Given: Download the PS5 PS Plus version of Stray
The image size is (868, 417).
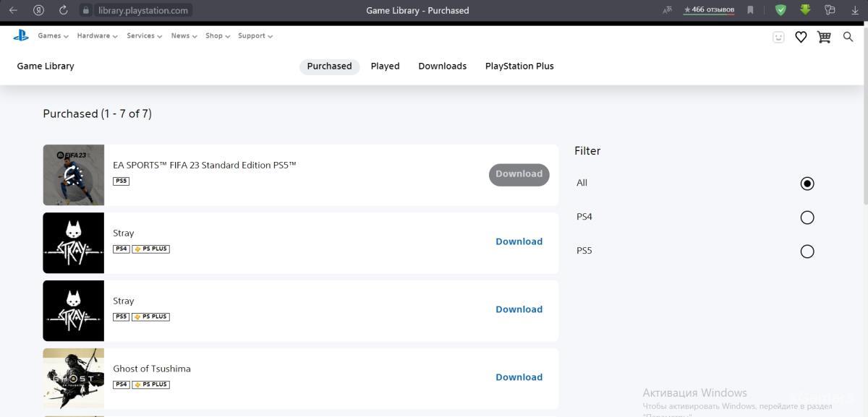Looking at the screenshot, I should 519,309.
